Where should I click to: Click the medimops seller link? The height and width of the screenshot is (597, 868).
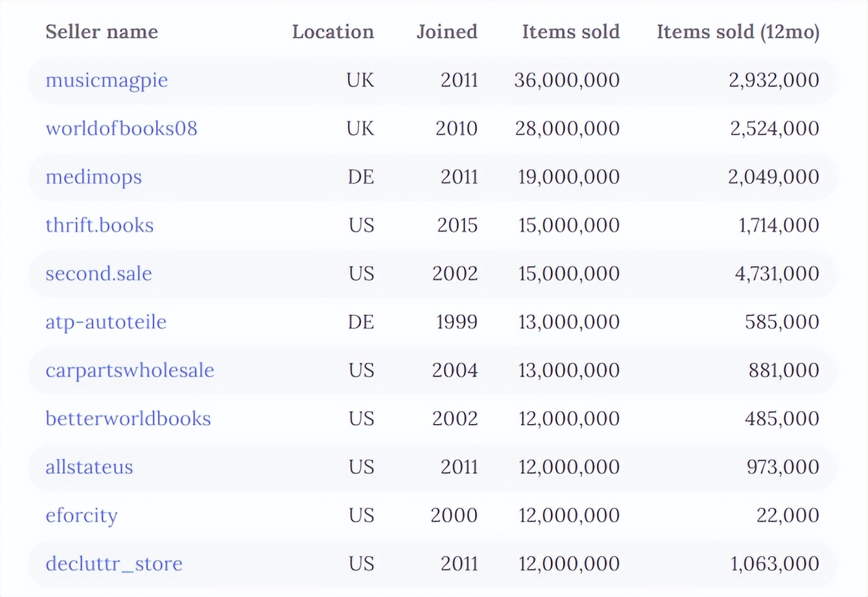[x=93, y=177]
